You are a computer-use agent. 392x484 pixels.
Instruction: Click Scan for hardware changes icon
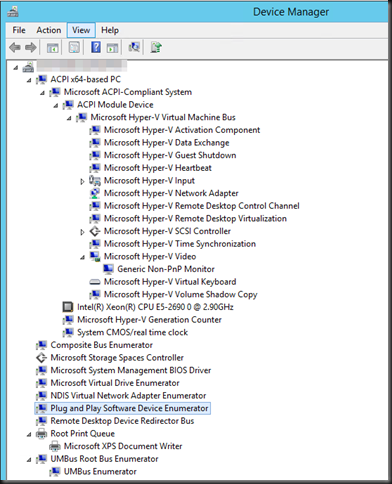tap(134, 48)
